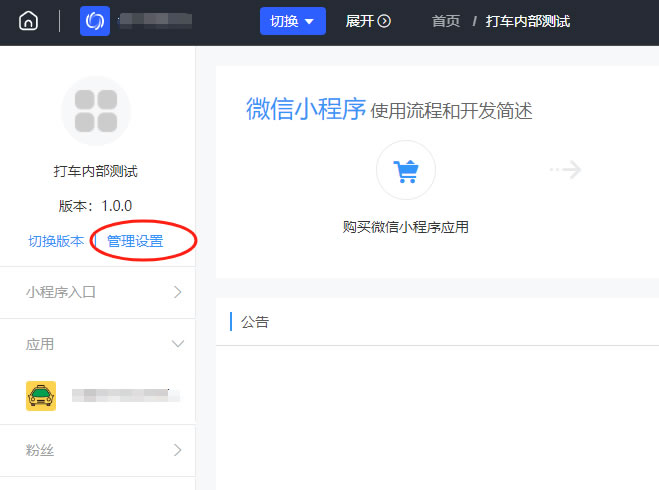Open the 管理设置 link
The height and width of the screenshot is (490, 659).
coord(135,241)
